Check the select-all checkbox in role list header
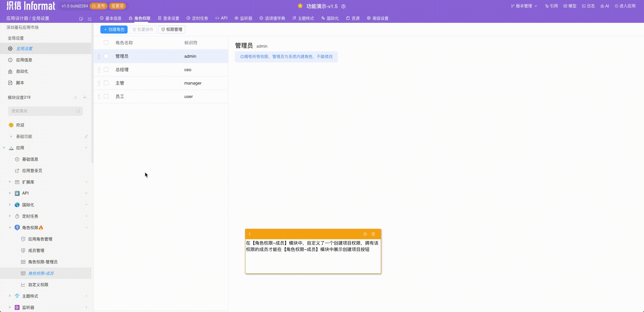Screen dimensions: 644x312 click(106, 43)
